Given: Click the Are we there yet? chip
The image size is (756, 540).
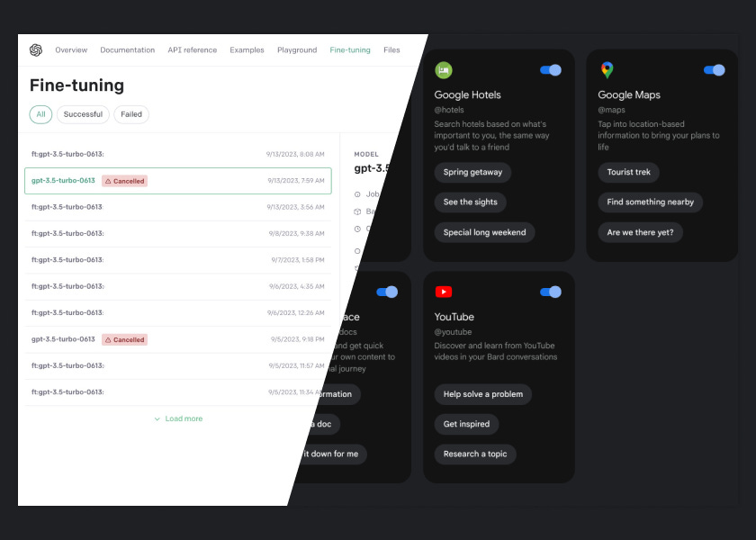Looking at the screenshot, I should (640, 232).
